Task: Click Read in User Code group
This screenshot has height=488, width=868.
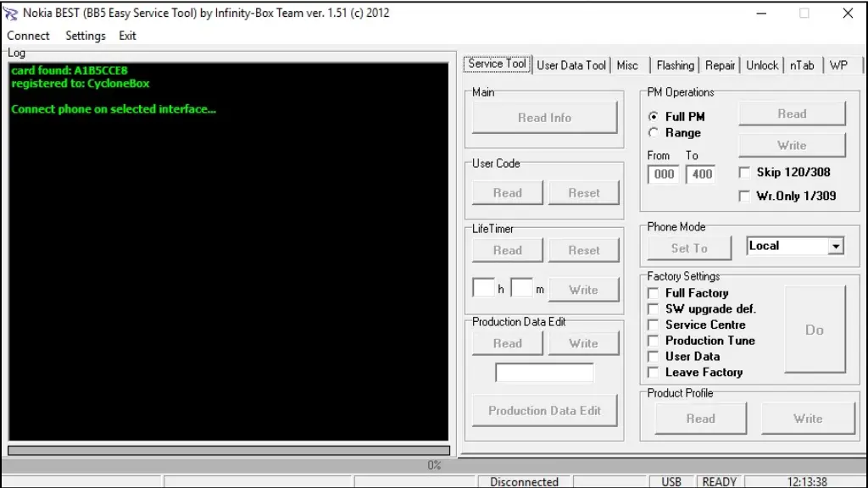Action: point(508,192)
